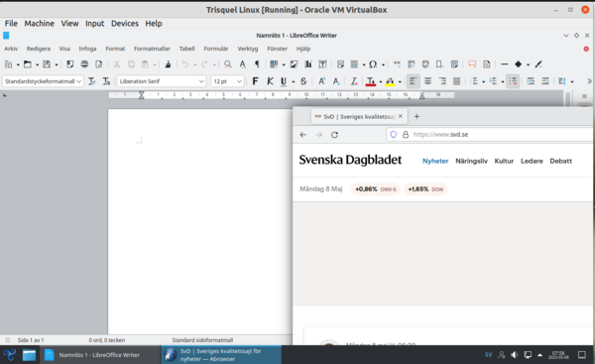Click the Kultur link on Svenska Dagbladet

504,161
